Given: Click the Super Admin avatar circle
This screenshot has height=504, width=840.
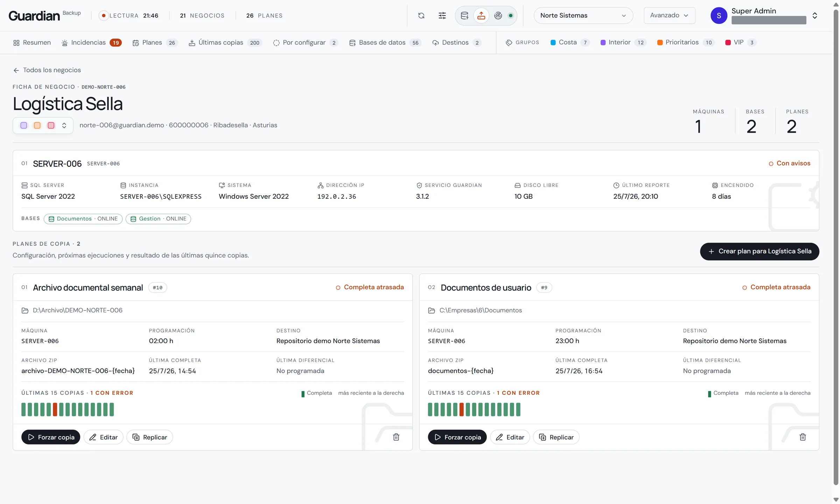Looking at the screenshot, I should 719,15.
